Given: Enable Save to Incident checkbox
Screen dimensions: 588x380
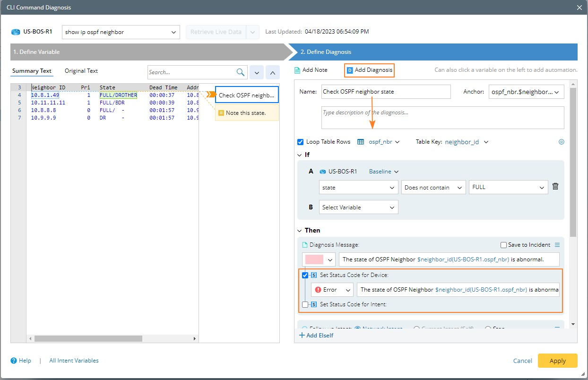Looking at the screenshot, I should click(x=504, y=245).
